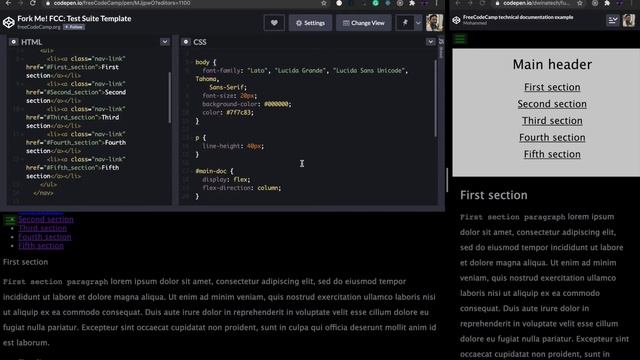
Task: Click the 'Main header' title in right window
Action: [552, 64]
